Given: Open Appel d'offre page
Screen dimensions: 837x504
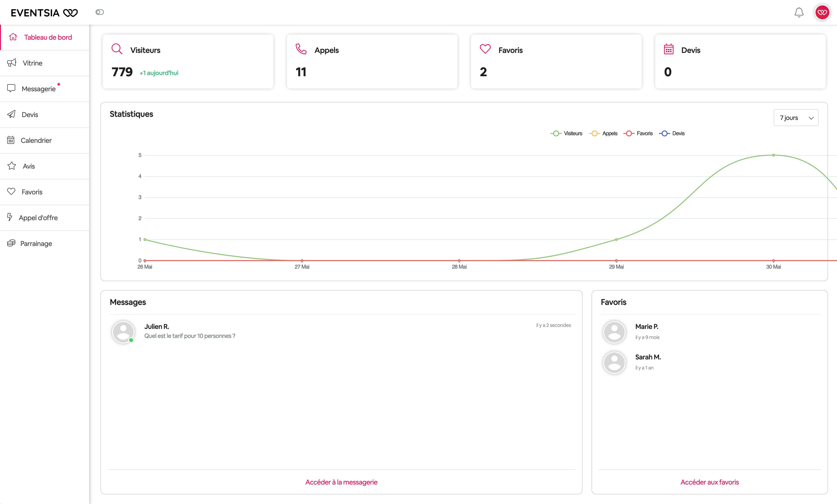Looking at the screenshot, I should [45, 218].
